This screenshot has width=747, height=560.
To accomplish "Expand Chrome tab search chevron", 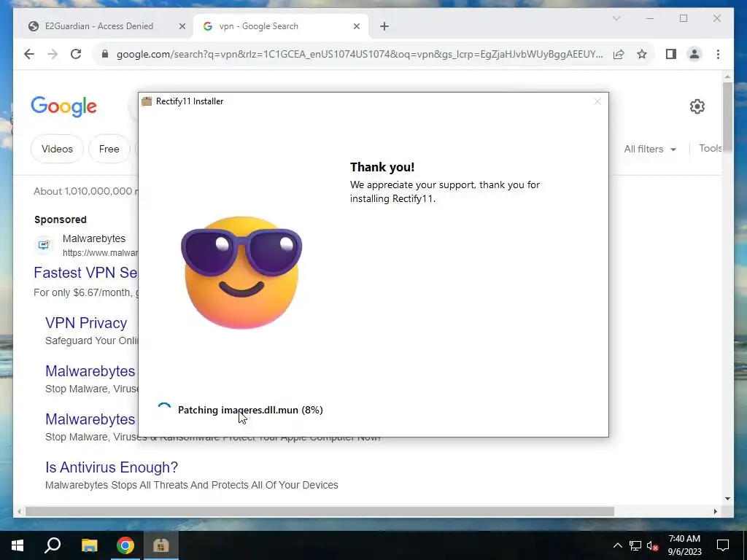I will (616, 18).
